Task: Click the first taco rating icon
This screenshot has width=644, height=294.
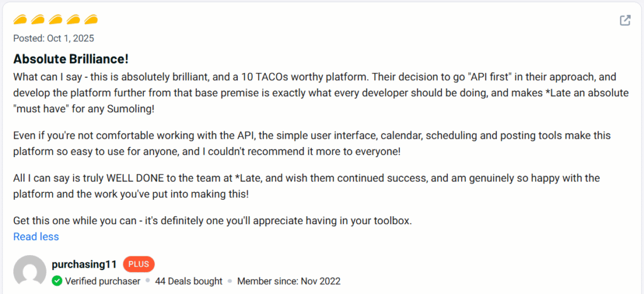Action: click(20, 20)
